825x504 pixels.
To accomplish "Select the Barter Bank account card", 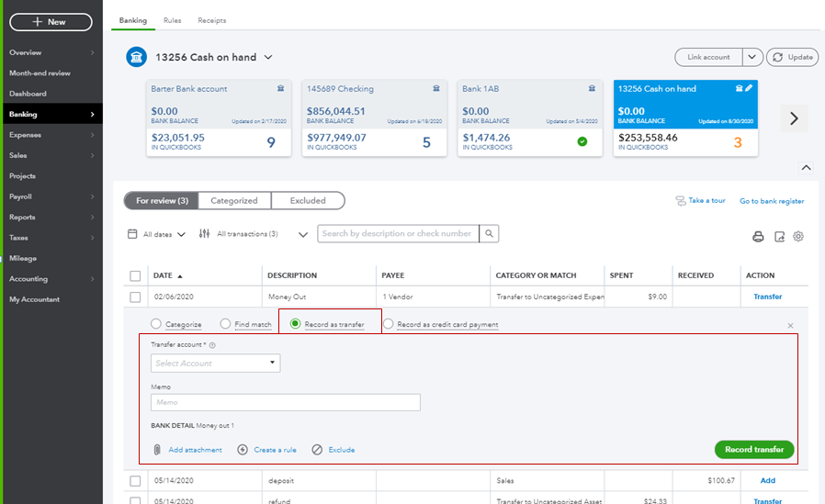I will coord(219,118).
